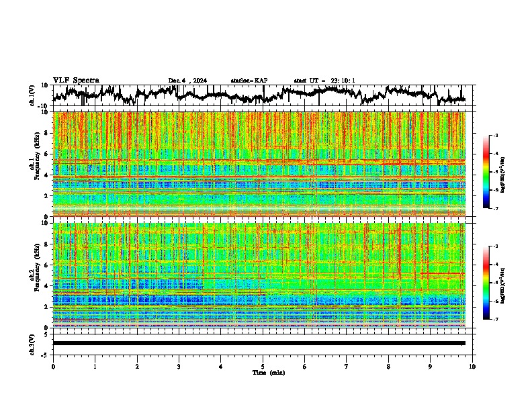Click the "VLF Spectra" plot title

point(76,81)
